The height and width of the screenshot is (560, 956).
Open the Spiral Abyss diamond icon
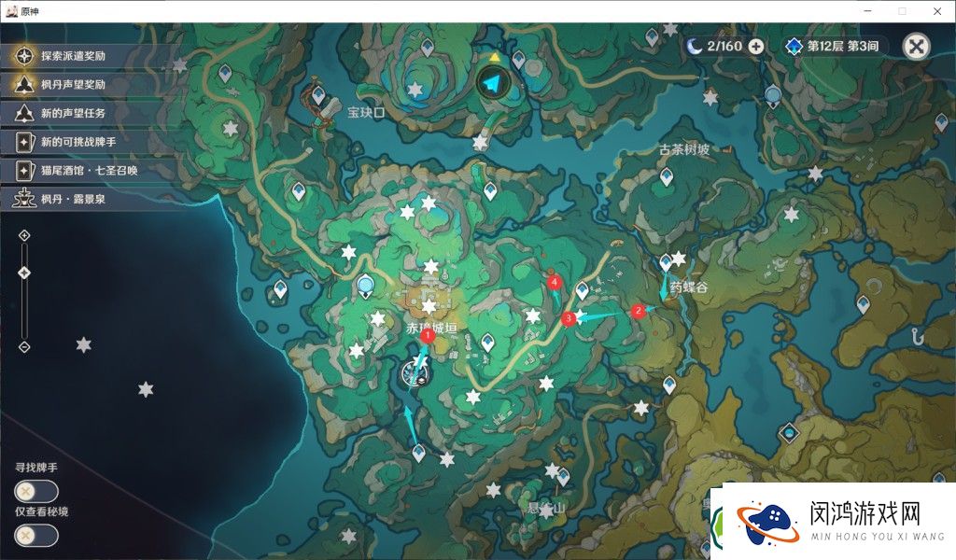(x=794, y=47)
